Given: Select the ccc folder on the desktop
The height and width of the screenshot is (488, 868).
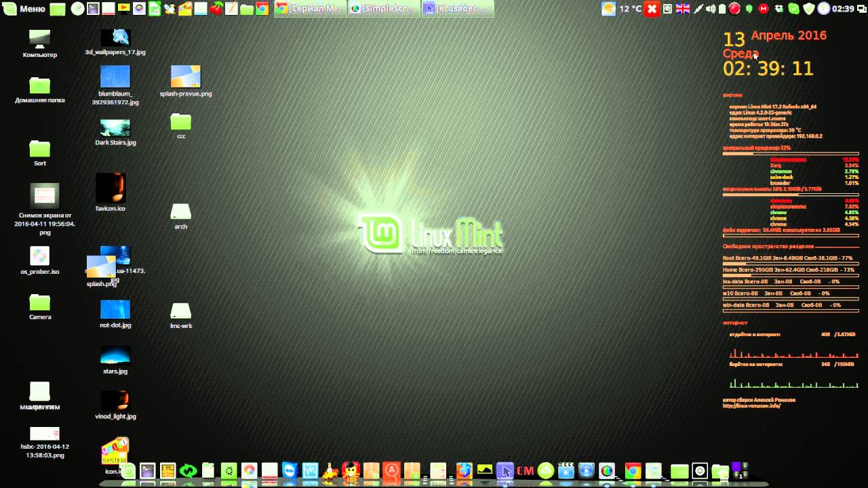Looking at the screenshot, I should (x=181, y=126).
